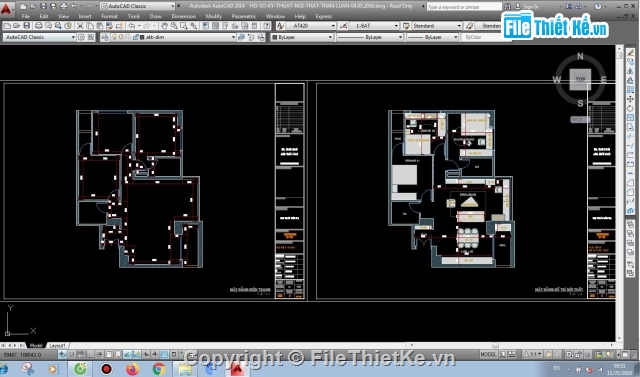This screenshot has height=377, width=640.
Task: Click the Help question mark toolbar icon
Action: coord(267,26)
